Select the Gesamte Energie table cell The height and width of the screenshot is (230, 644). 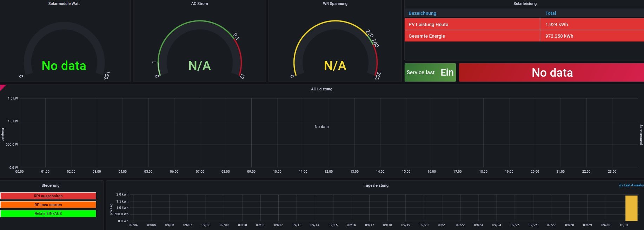tap(426, 36)
